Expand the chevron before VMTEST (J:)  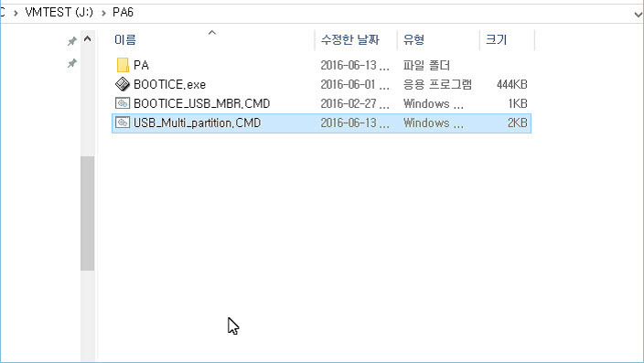16,13
